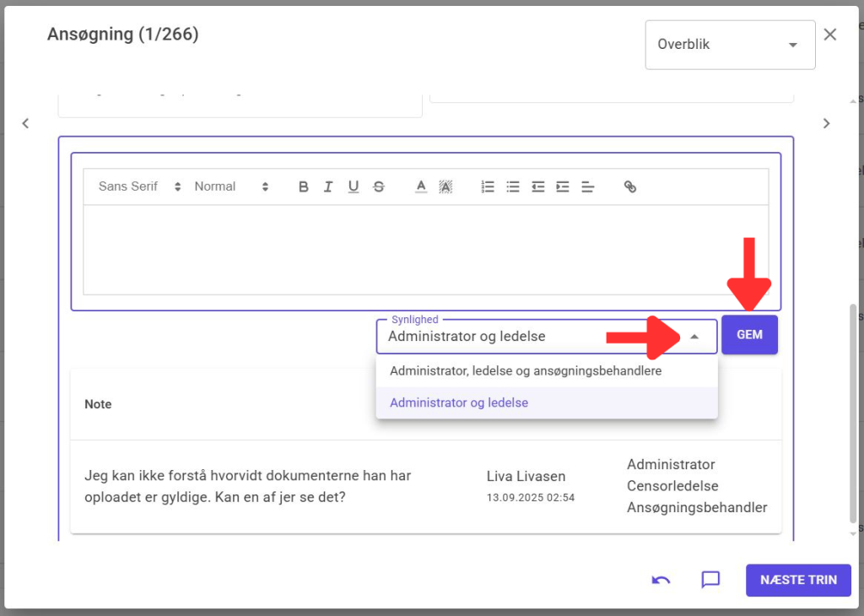Decrease the text indent
Viewport: 864px width, 616px height.
(x=537, y=186)
